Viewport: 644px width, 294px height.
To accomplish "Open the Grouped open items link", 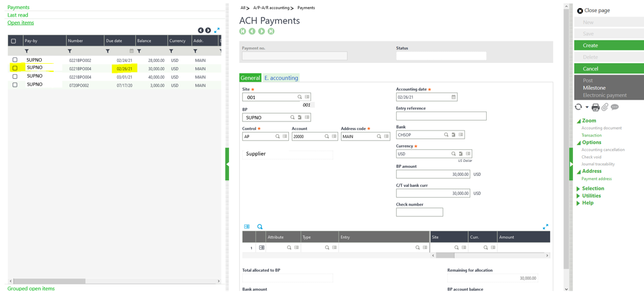I will click(x=31, y=289).
